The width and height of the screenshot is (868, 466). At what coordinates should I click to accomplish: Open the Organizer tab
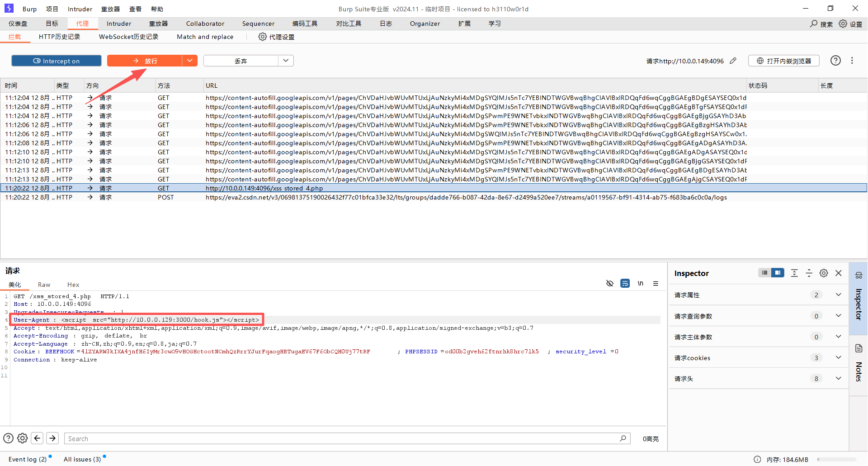(x=425, y=24)
